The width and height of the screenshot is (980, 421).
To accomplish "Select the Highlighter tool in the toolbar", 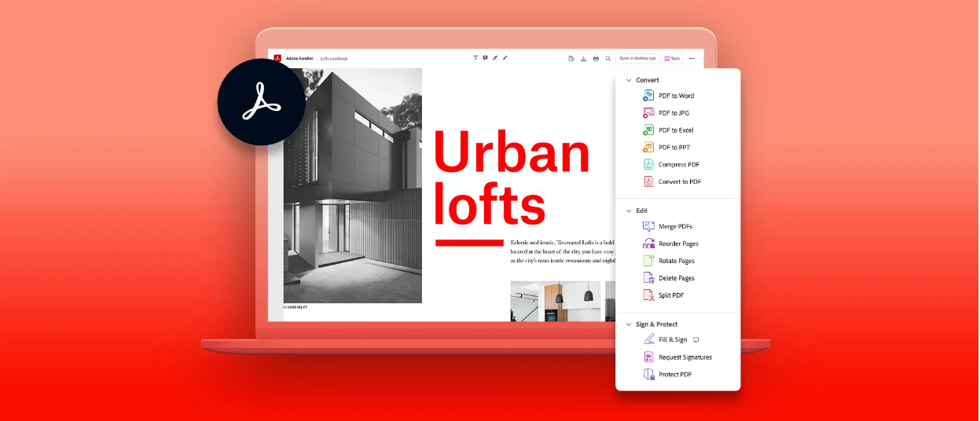I will tap(495, 58).
